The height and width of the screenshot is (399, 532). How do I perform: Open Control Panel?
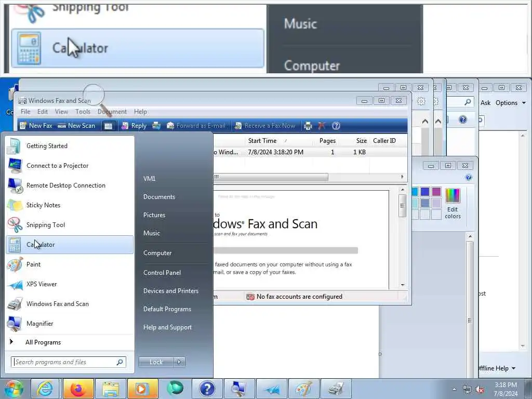point(162,273)
